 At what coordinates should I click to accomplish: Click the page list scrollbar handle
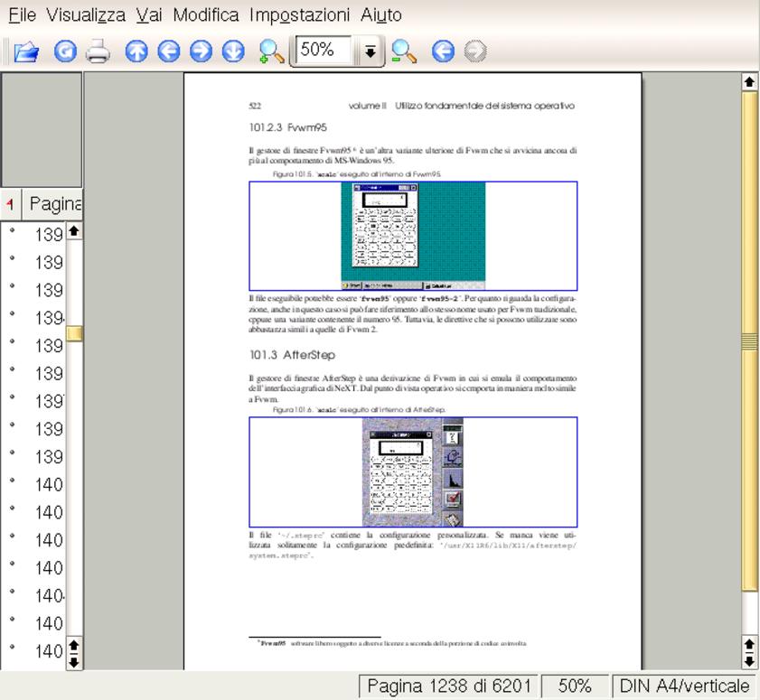click(x=74, y=333)
